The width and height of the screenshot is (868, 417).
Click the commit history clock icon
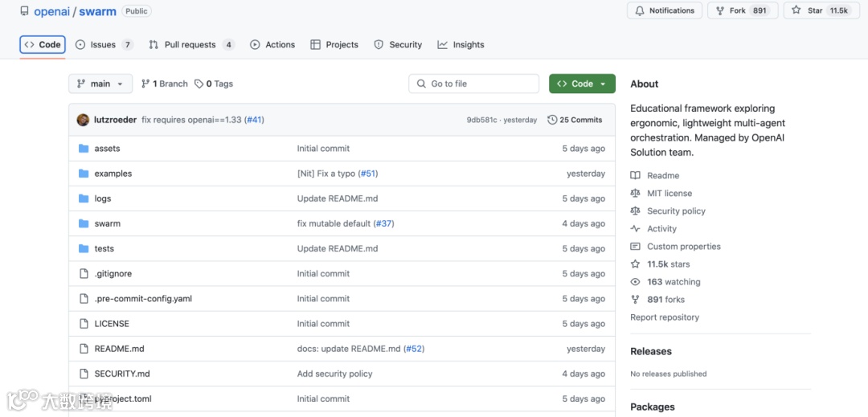coord(552,120)
